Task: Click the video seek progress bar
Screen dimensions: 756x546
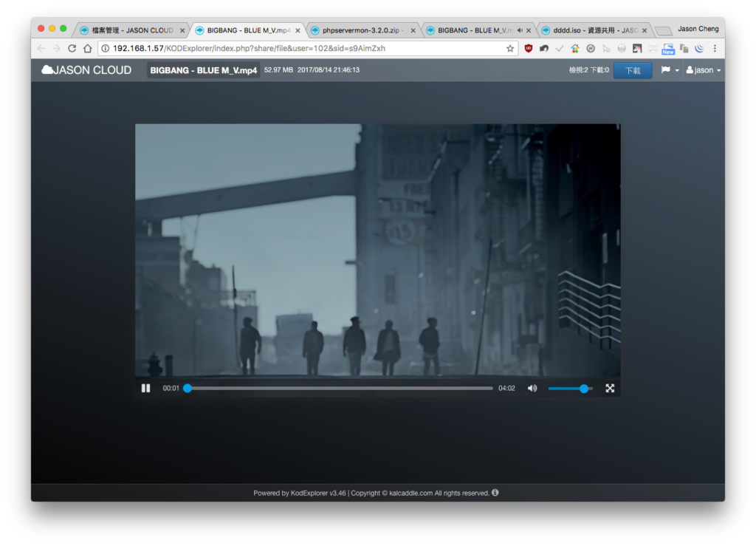Action: (x=340, y=389)
